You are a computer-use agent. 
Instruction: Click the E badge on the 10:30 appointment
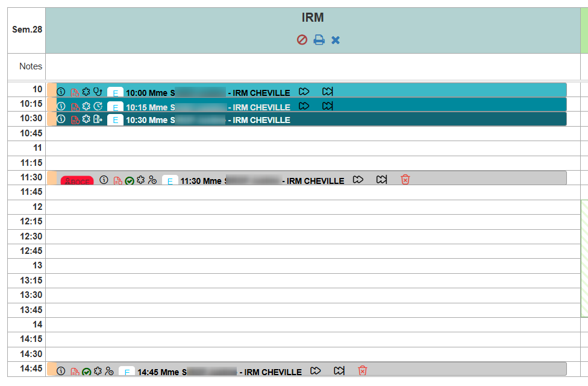116,120
